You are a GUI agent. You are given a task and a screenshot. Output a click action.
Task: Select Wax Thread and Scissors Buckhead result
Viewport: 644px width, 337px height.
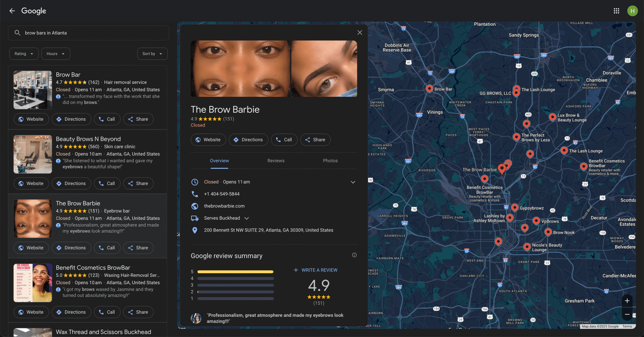coord(103,332)
